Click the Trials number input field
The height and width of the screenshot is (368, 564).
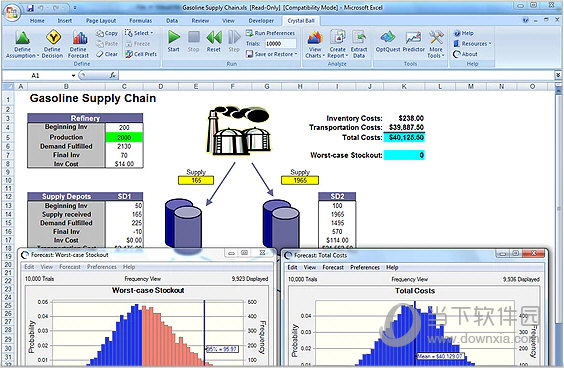tap(281, 44)
